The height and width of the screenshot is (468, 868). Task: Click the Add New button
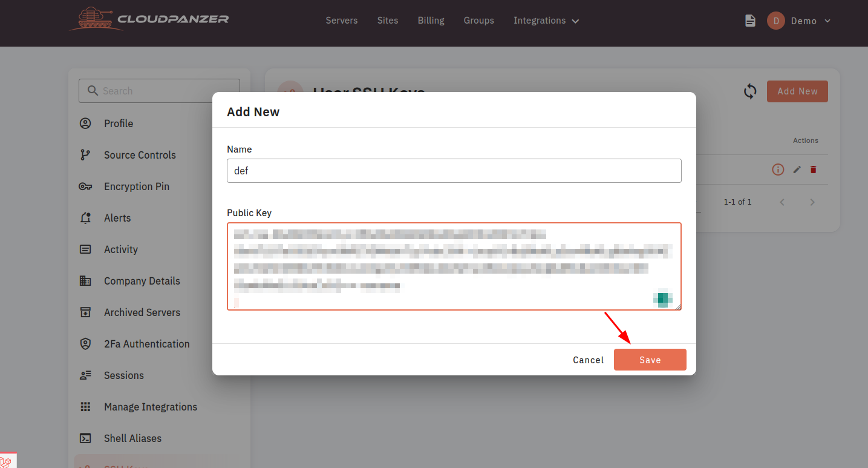pos(797,91)
